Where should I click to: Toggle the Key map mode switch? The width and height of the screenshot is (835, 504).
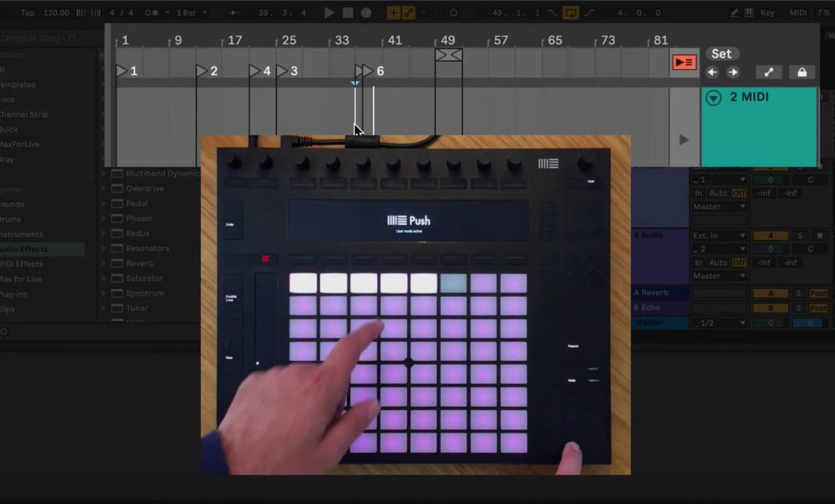coord(767,13)
